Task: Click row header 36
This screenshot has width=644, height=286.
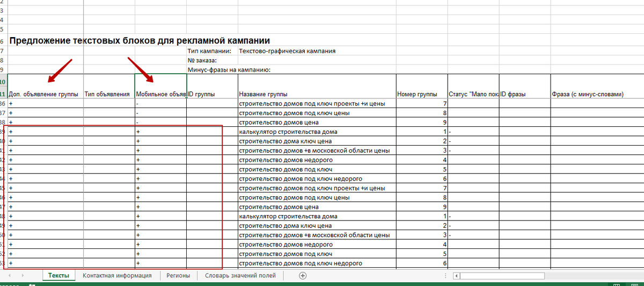Action: click(3, 104)
